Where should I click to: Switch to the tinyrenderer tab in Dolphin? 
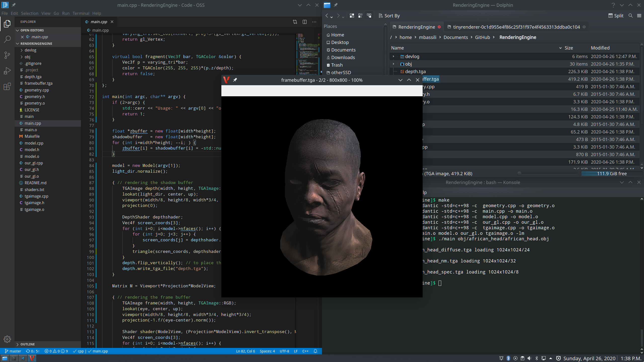click(x=516, y=27)
